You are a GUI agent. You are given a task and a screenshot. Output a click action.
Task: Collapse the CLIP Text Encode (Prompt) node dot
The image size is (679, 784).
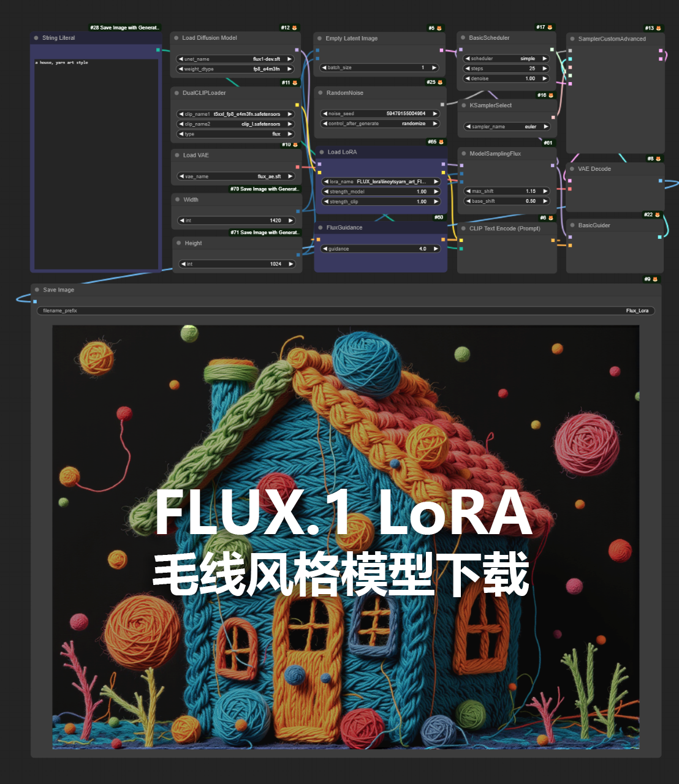coord(463,228)
